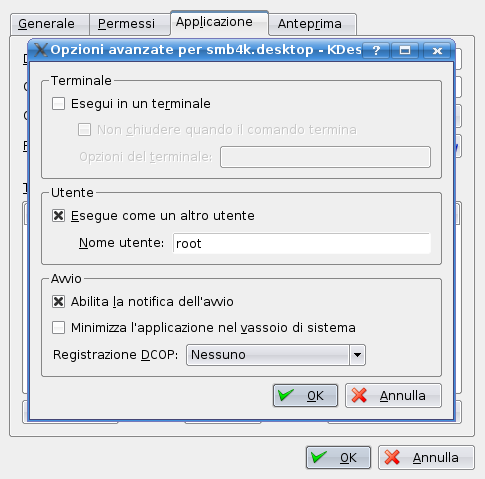
Task: Cancel with the outer properties Annulla button
Action: click(x=426, y=458)
